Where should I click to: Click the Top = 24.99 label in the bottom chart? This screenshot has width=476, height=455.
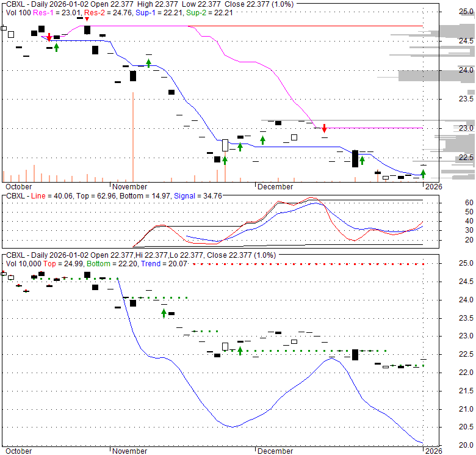60,263
